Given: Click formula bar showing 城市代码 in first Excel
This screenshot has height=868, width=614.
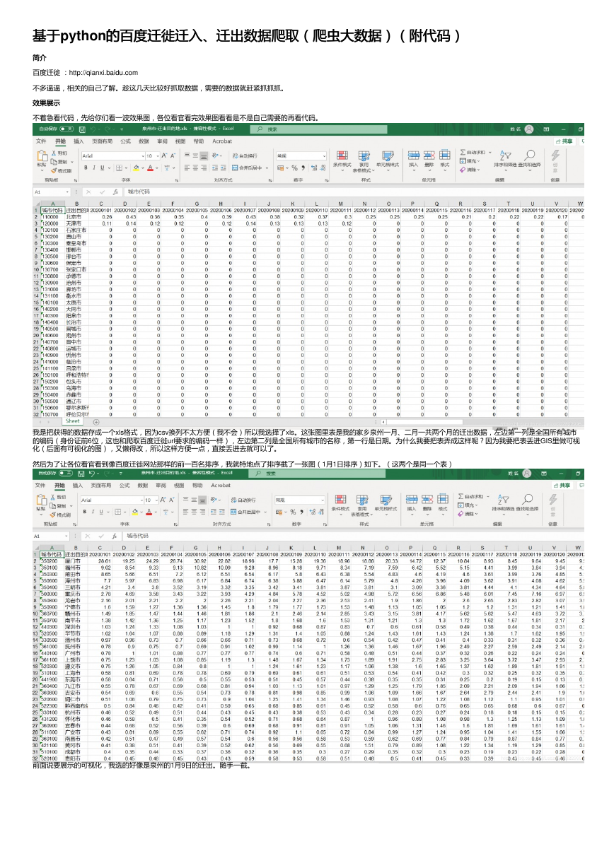Looking at the screenshot, I should [x=354, y=192].
